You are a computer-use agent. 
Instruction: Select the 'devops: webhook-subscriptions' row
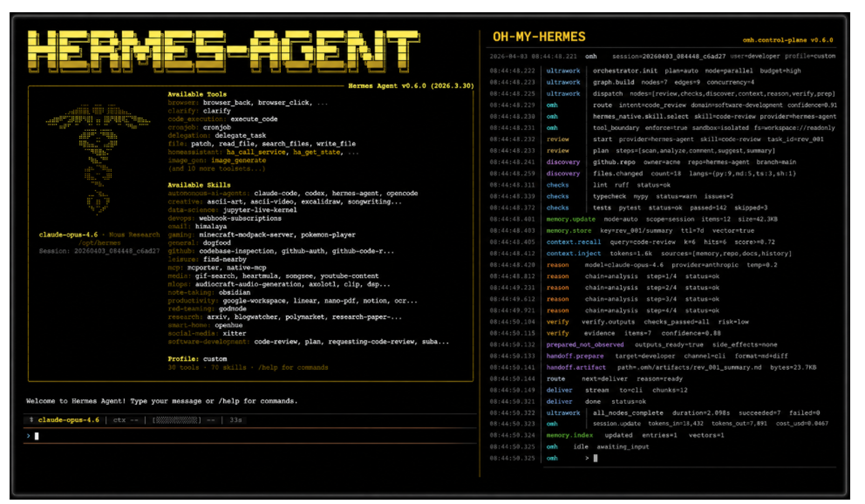coord(225,218)
